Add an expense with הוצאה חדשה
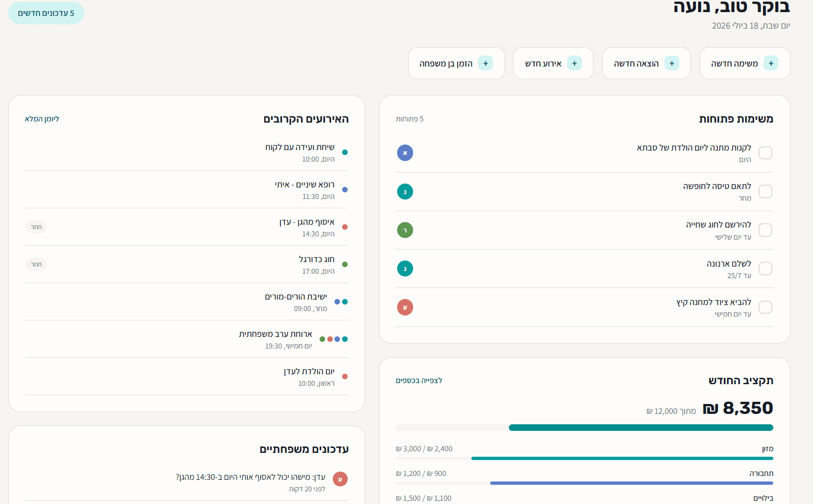 pos(646,63)
